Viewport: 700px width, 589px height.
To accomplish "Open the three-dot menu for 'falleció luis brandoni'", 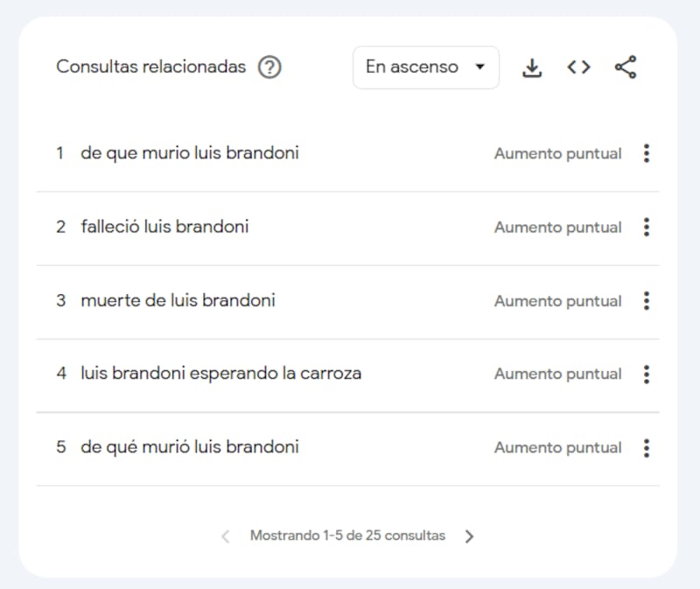I will [646, 227].
